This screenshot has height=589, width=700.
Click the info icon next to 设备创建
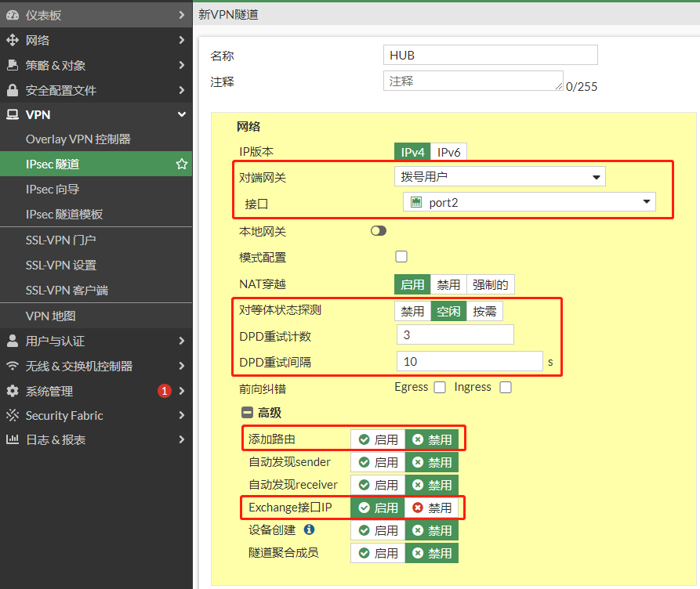coord(309,529)
